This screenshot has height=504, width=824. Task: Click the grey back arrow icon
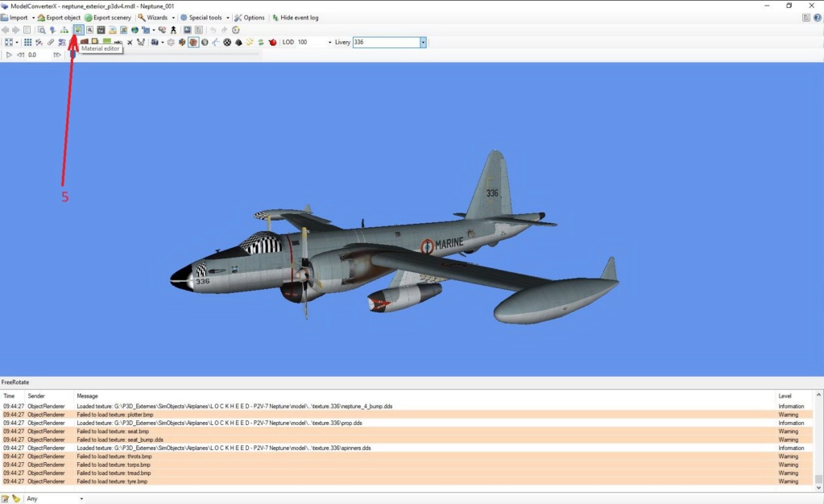[6, 30]
